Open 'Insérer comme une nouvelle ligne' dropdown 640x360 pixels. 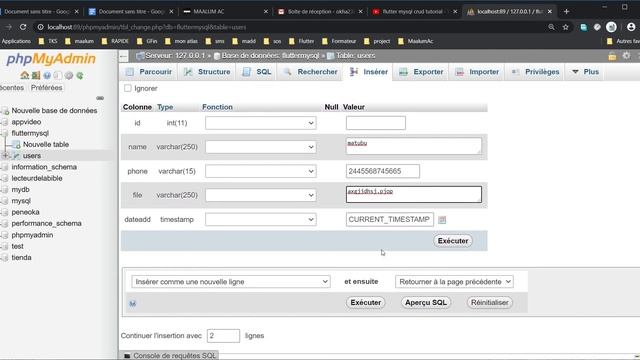pyautogui.click(x=231, y=282)
